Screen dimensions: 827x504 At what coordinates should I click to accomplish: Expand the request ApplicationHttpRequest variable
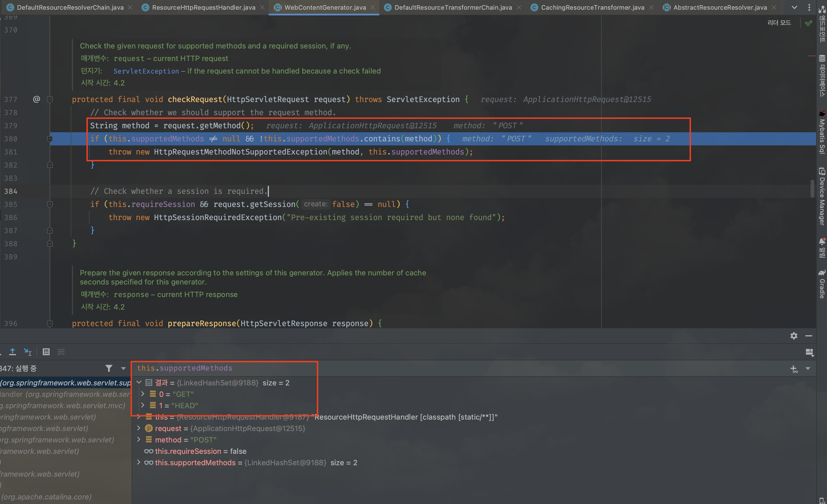pos(139,428)
